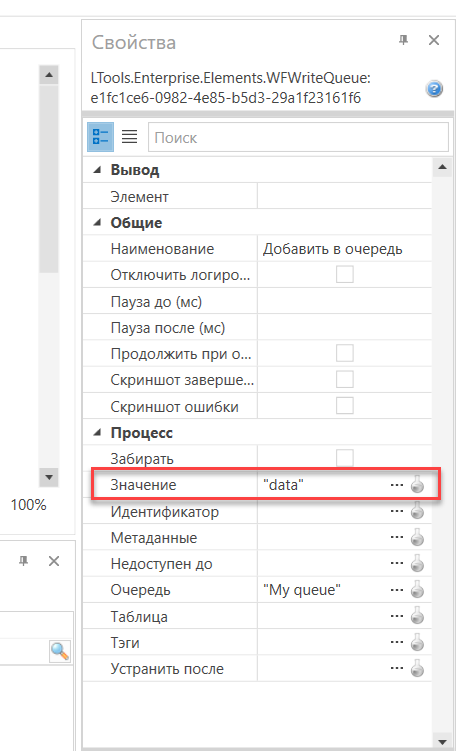This screenshot has width=456, height=751.
Task: Pin the Свойства panel
Action: pyautogui.click(x=403, y=41)
